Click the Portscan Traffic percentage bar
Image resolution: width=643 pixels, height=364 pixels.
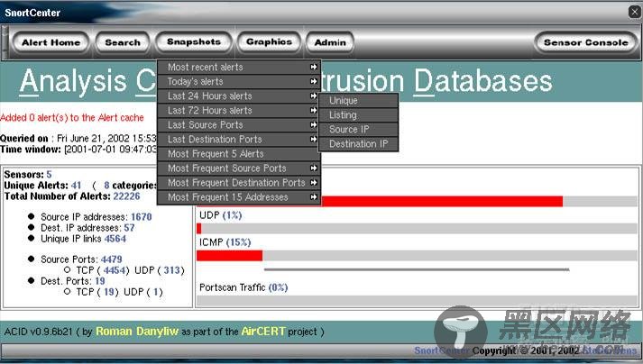417,300
